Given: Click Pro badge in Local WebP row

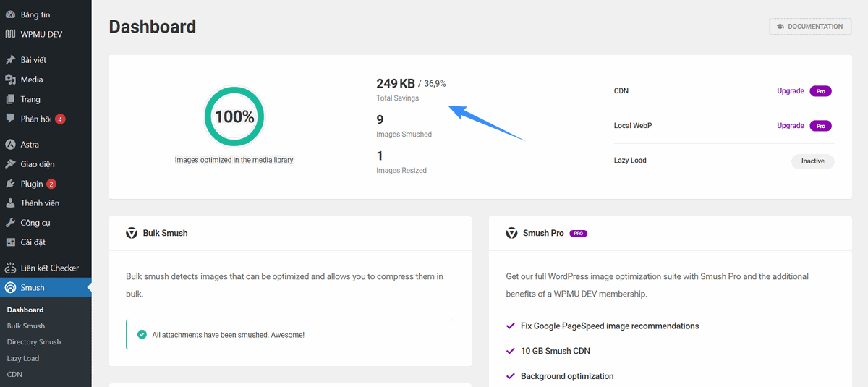Looking at the screenshot, I should coord(821,126).
